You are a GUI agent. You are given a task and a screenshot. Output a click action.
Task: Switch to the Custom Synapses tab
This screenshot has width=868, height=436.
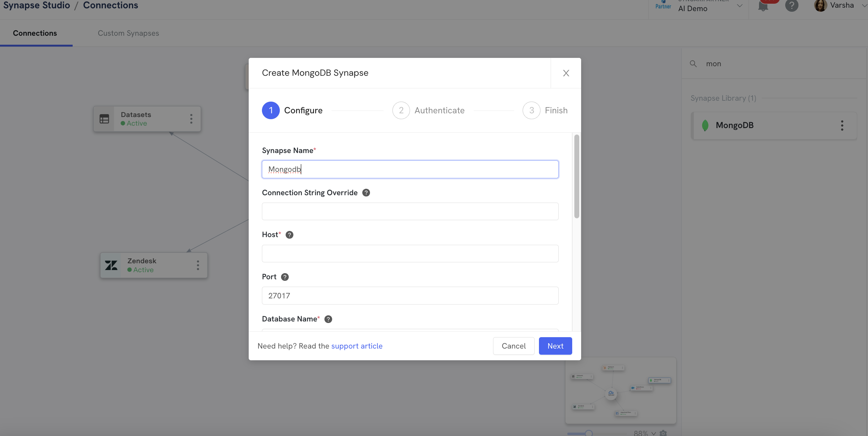point(128,33)
